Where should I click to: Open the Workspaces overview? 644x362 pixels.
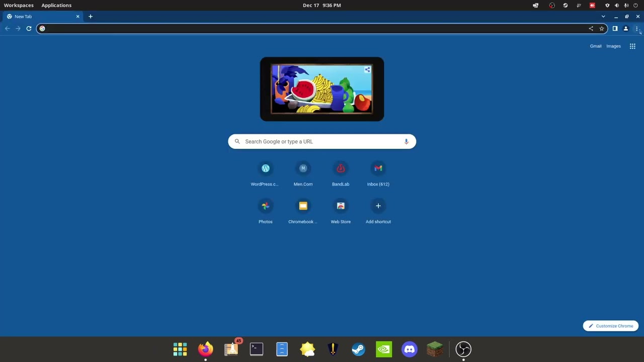[x=19, y=5]
